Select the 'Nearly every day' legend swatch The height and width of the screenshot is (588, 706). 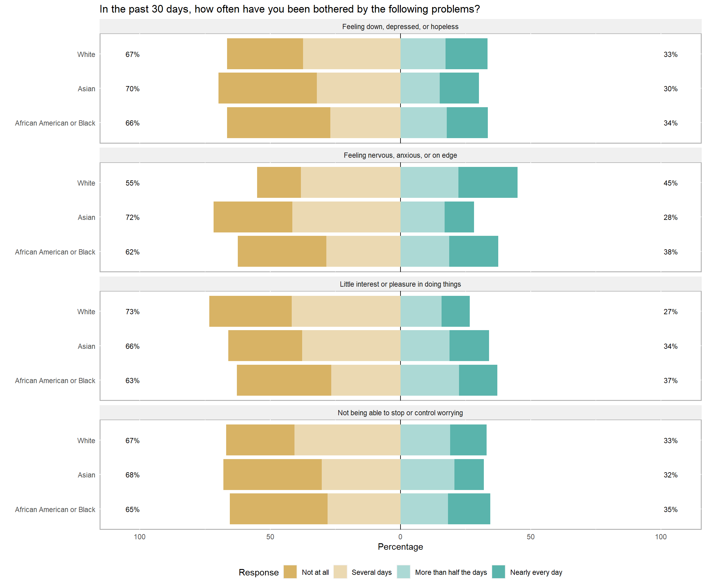pyautogui.click(x=498, y=572)
